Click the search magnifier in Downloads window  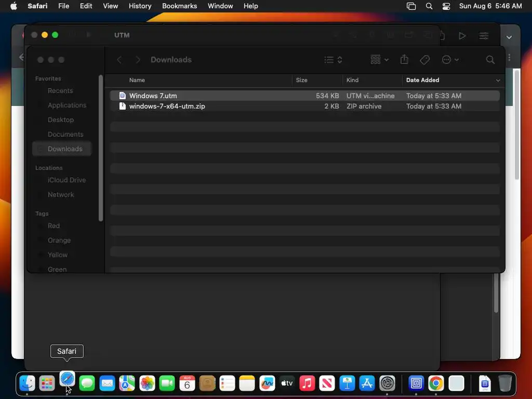(x=490, y=60)
